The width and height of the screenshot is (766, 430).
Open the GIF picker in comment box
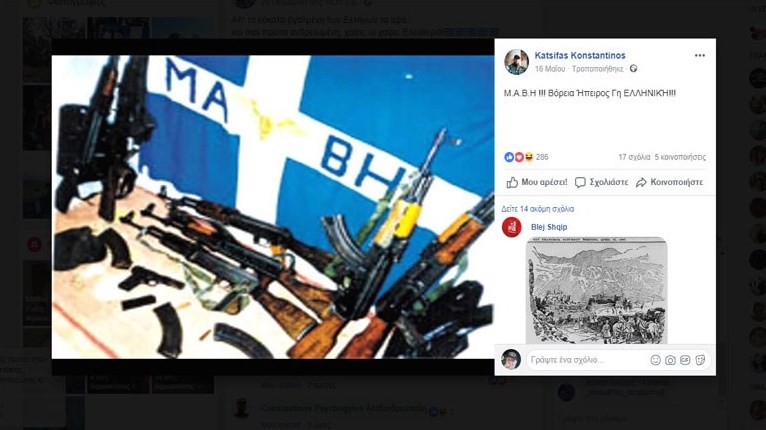click(x=685, y=360)
